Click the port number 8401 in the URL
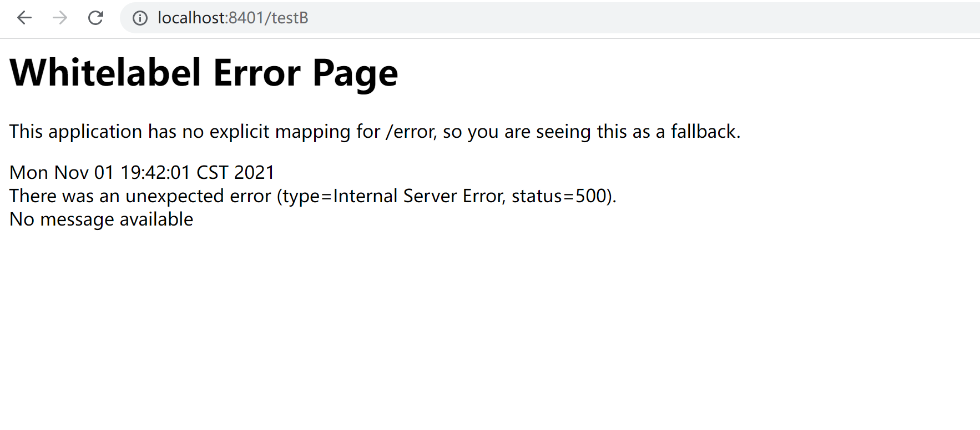Image resolution: width=980 pixels, height=430 pixels. (246, 18)
